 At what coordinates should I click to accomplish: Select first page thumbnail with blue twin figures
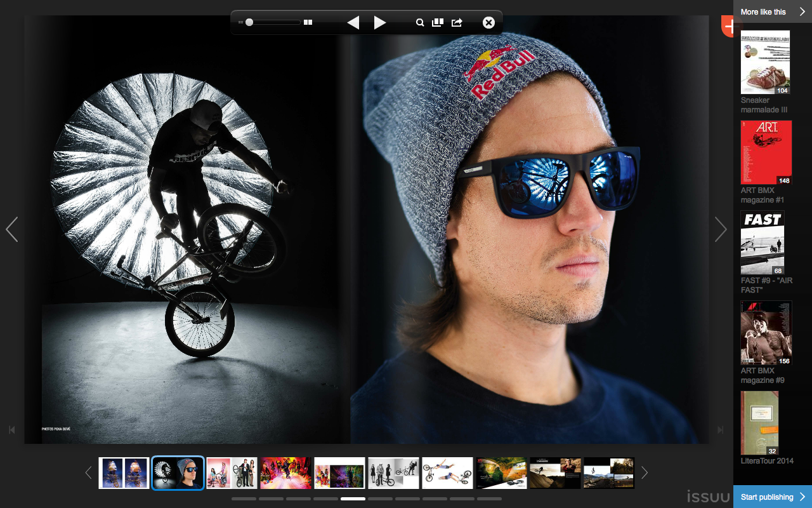[124, 473]
